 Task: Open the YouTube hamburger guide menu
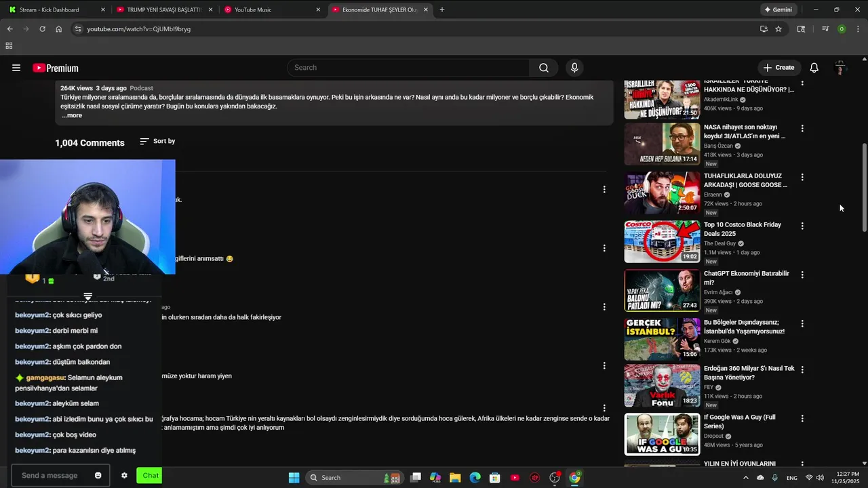16,68
